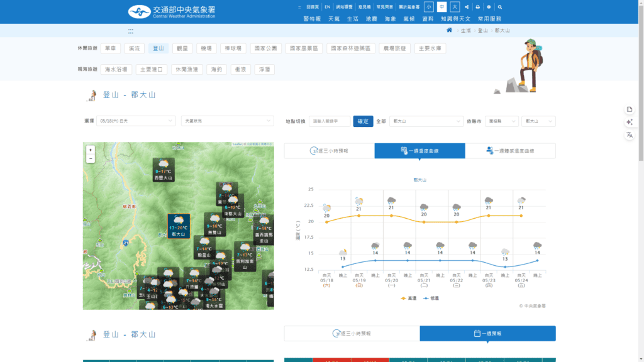Image resolution: width=644 pixels, height=362 pixels.
Task: Click the document icon on right sidebar
Action: [630, 109]
